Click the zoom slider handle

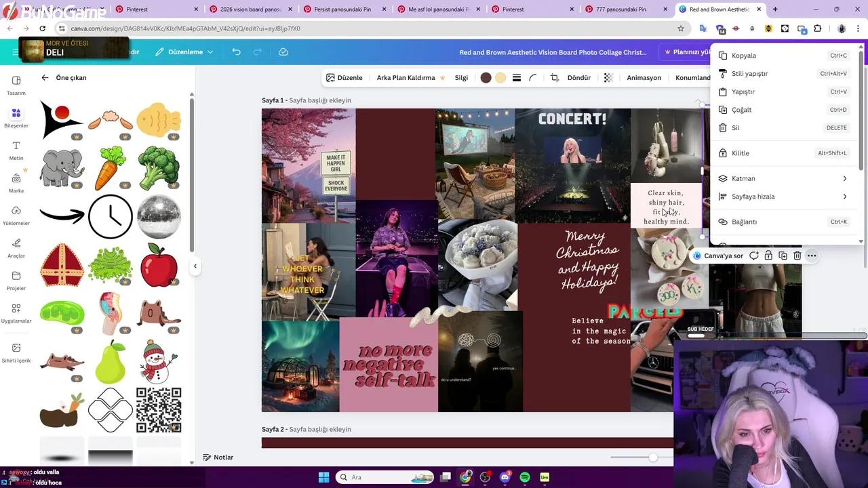pyautogui.click(x=653, y=457)
